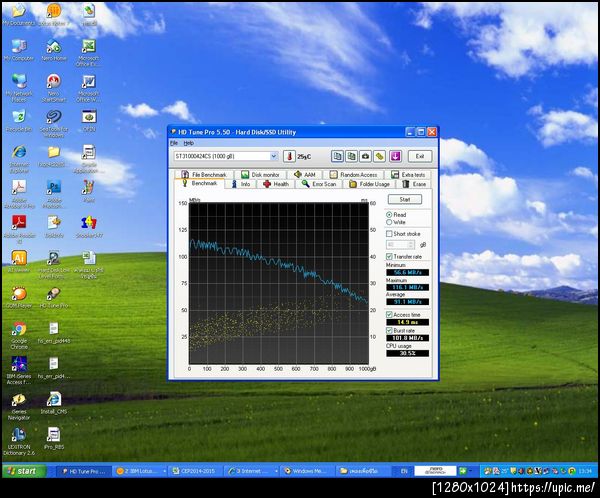Open iSeries Navigator desktop shortcut

tap(19, 407)
